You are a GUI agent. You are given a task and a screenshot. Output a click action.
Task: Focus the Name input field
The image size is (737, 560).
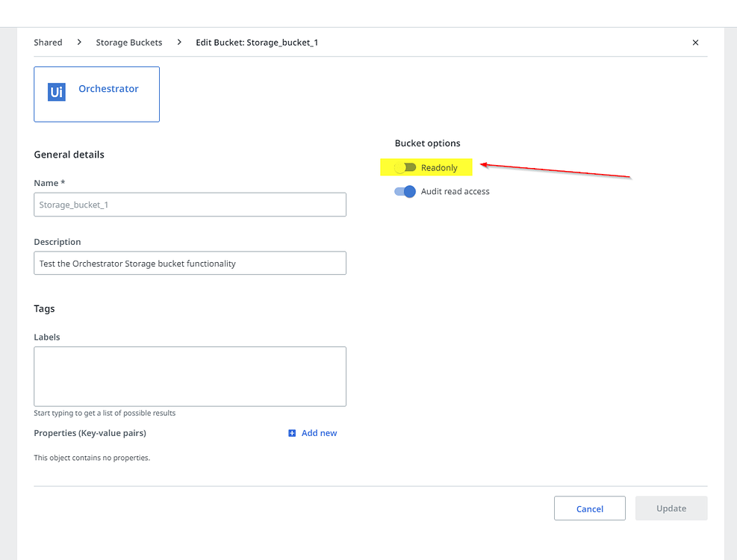(x=190, y=205)
